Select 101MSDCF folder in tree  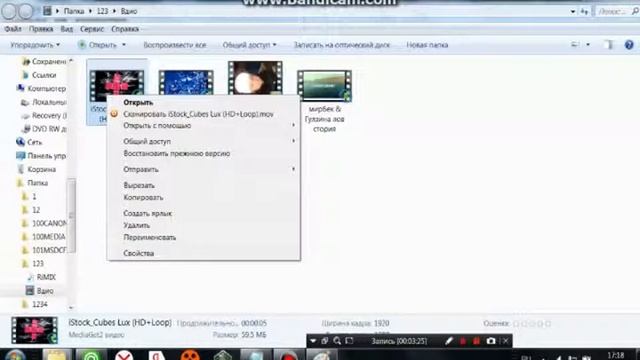coord(44,250)
